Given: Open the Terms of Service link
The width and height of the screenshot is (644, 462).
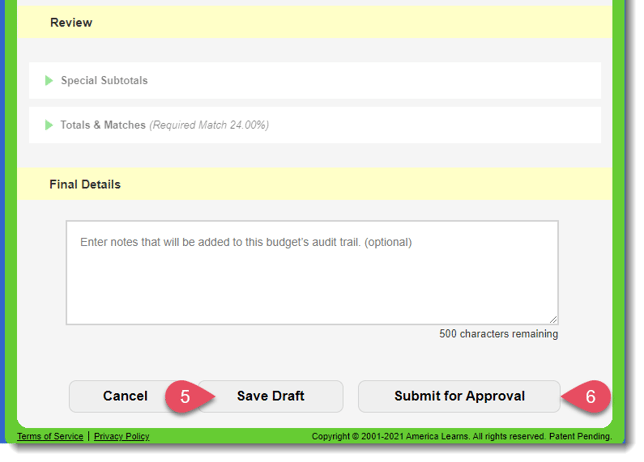Looking at the screenshot, I should (x=50, y=436).
